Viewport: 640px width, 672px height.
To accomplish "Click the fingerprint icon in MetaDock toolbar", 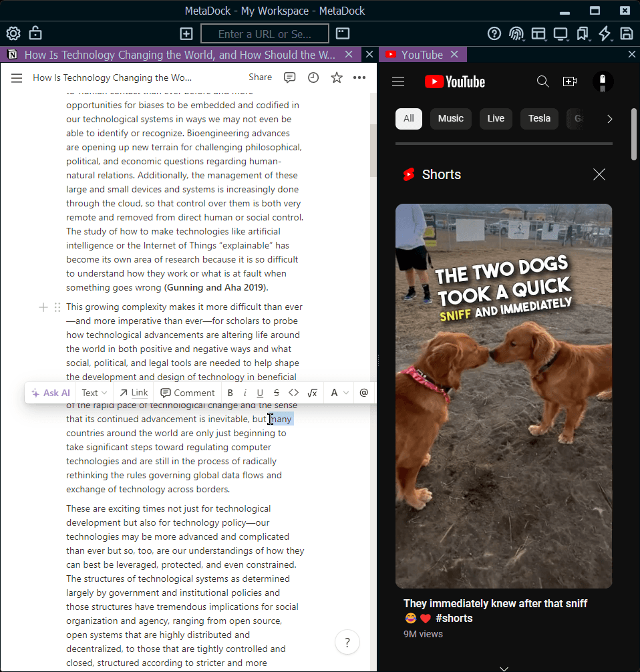I will pos(516,33).
